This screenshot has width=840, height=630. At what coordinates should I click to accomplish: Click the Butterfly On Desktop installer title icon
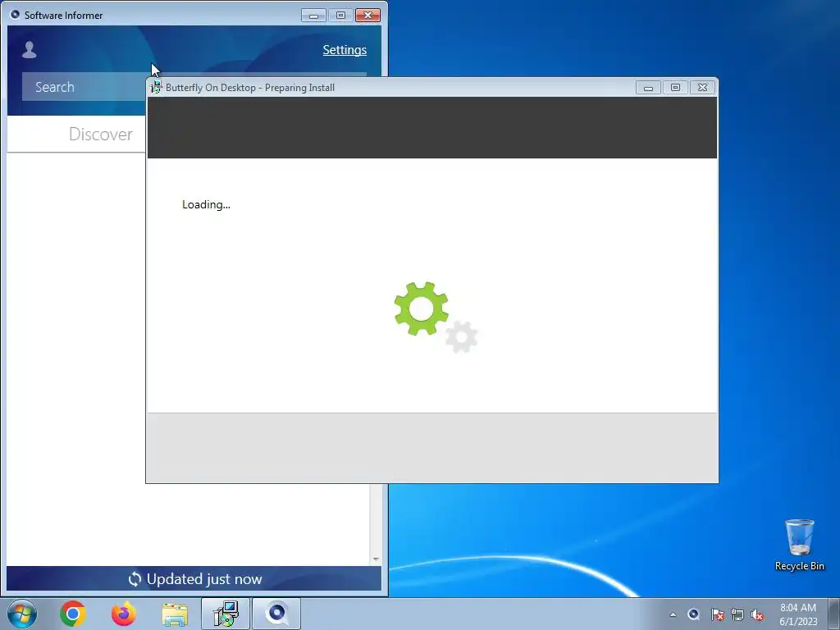156,87
